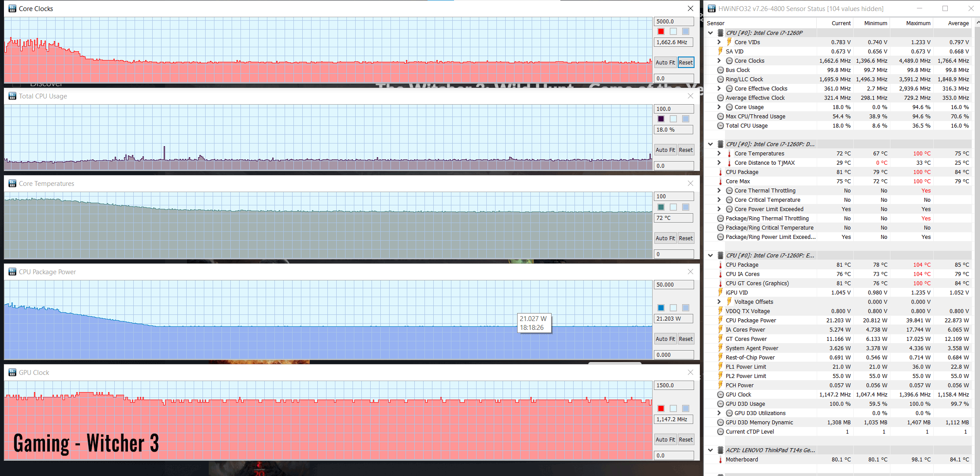This screenshot has width=980, height=476.
Task: Click the thermometer icon next to CPU IA Cores
Action: 721,274
